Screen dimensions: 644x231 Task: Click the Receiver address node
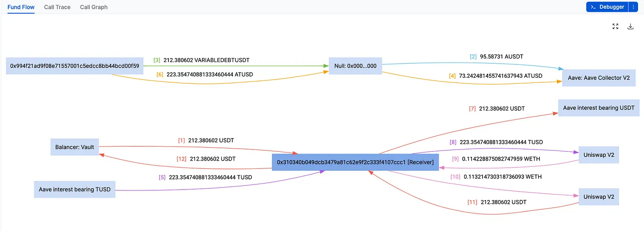pyautogui.click(x=355, y=162)
